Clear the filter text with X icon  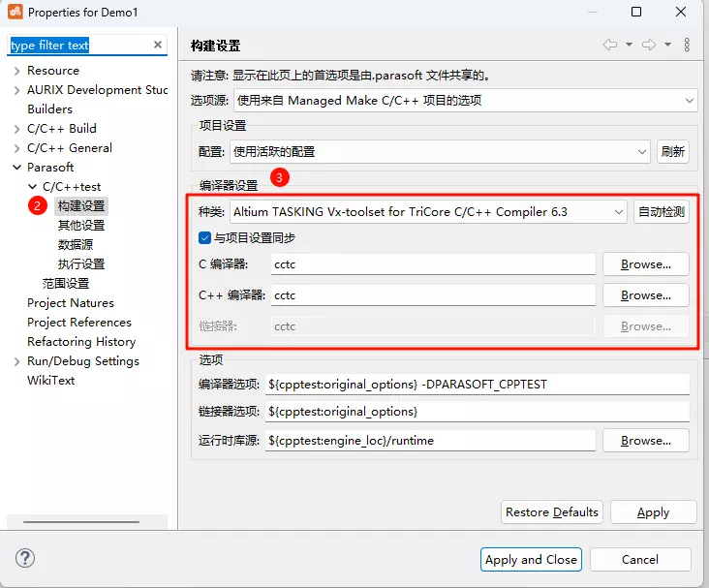(x=158, y=45)
